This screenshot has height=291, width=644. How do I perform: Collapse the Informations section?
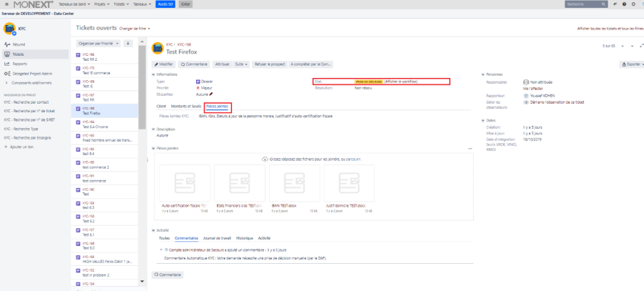[x=154, y=74]
